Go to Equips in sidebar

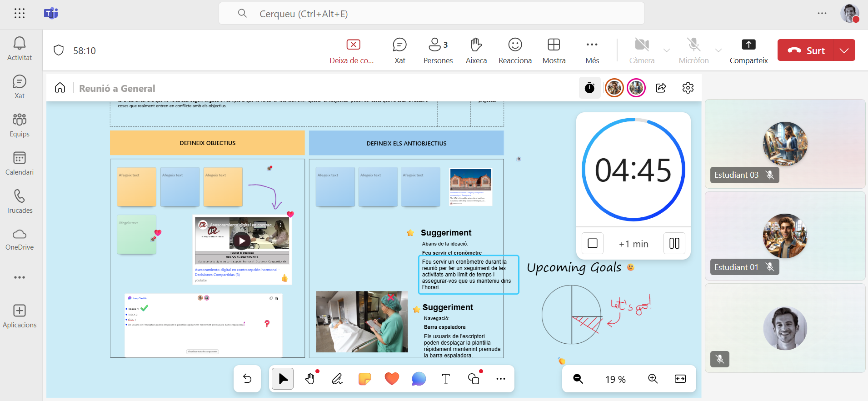[x=20, y=125]
